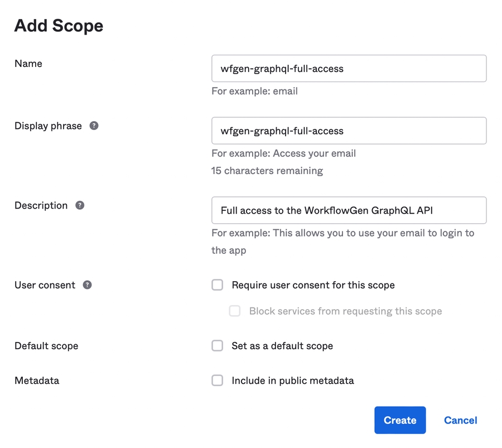Viewport: 502px width, 448px height.
Task: Enable Require user consent checkbox
Action: (218, 285)
